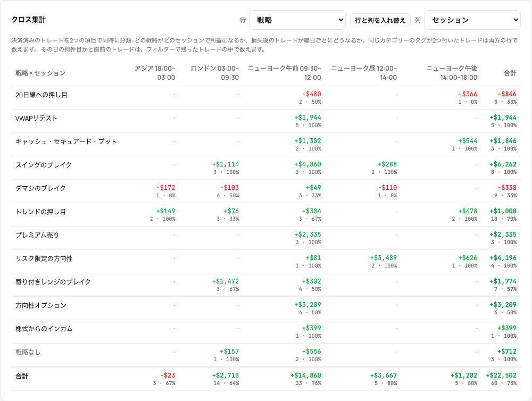
Task: Select the キャッシュ・セキュアード・プット row label
Action: (x=66, y=141)
